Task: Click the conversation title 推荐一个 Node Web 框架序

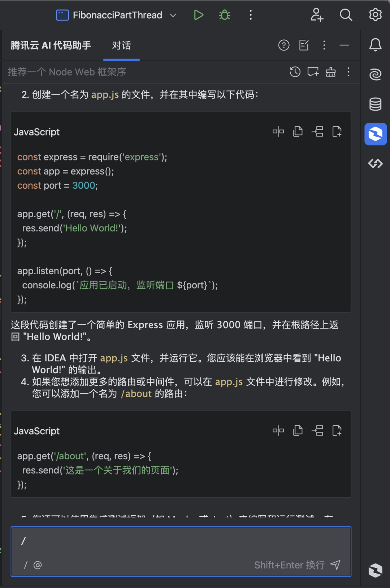Action: pos(67,72)
